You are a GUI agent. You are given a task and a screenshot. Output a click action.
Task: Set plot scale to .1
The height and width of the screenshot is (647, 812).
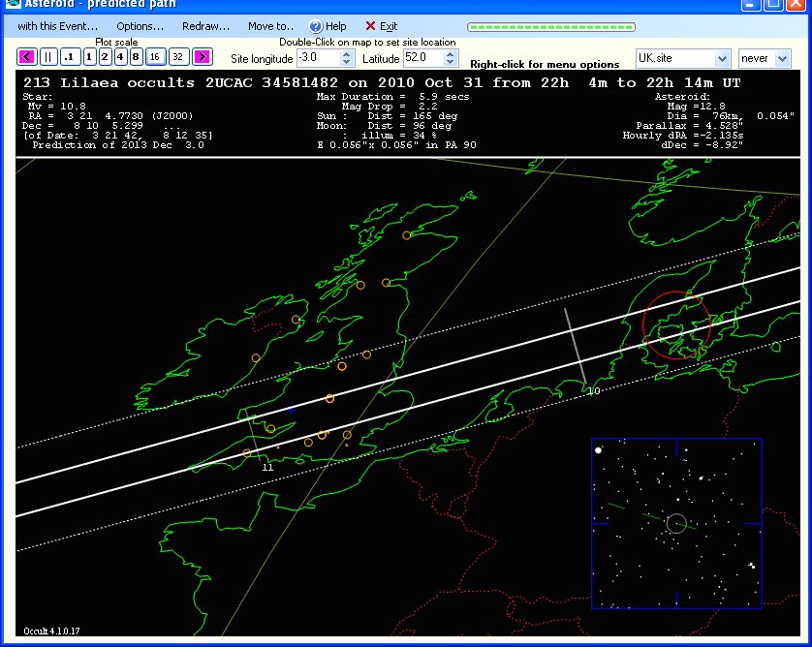pyautogui.click(x=68, y=57)
